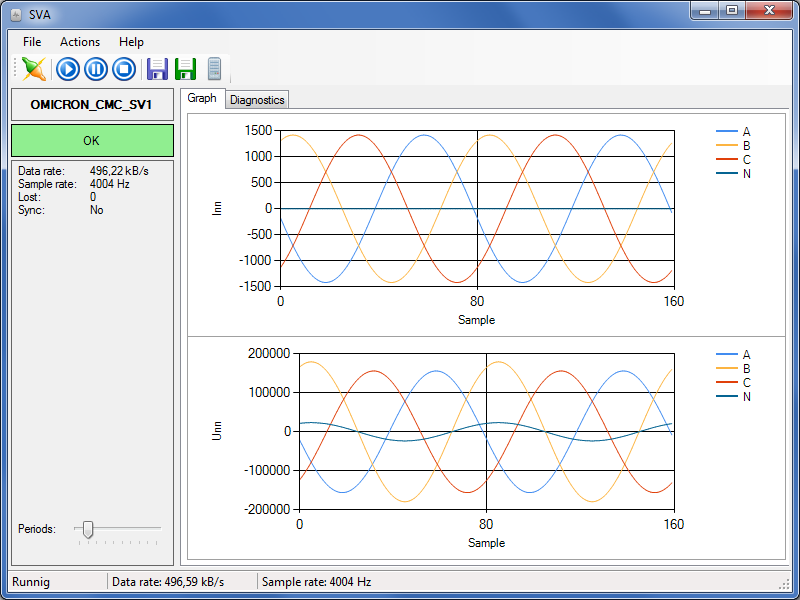Minimize the SVA window
This screenshot has width=800, height=600.
705,11
